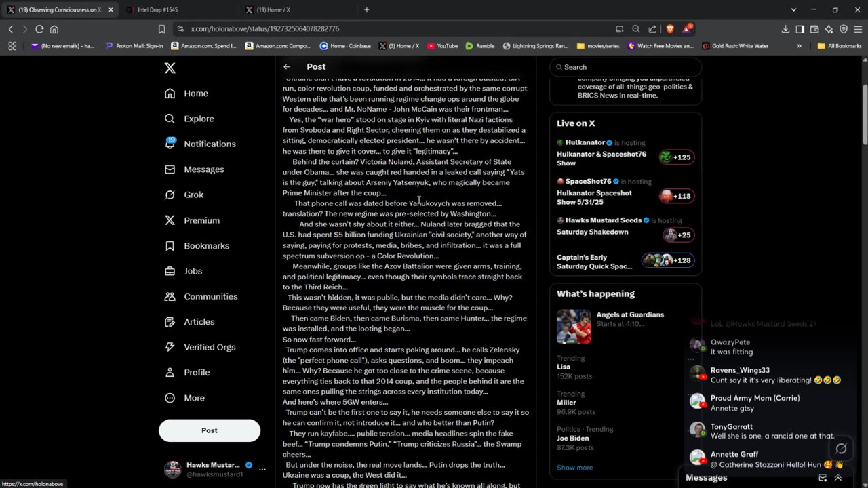Open More options in sidebar

point(184,398)
